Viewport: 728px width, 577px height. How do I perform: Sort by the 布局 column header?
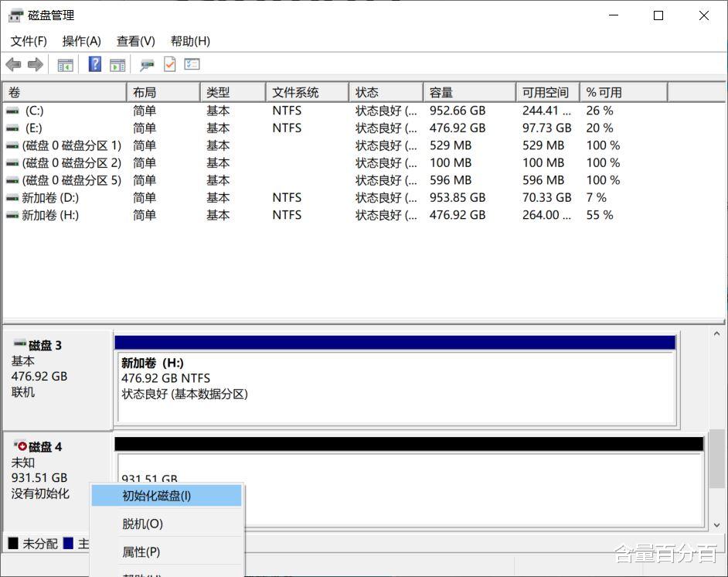163,93
